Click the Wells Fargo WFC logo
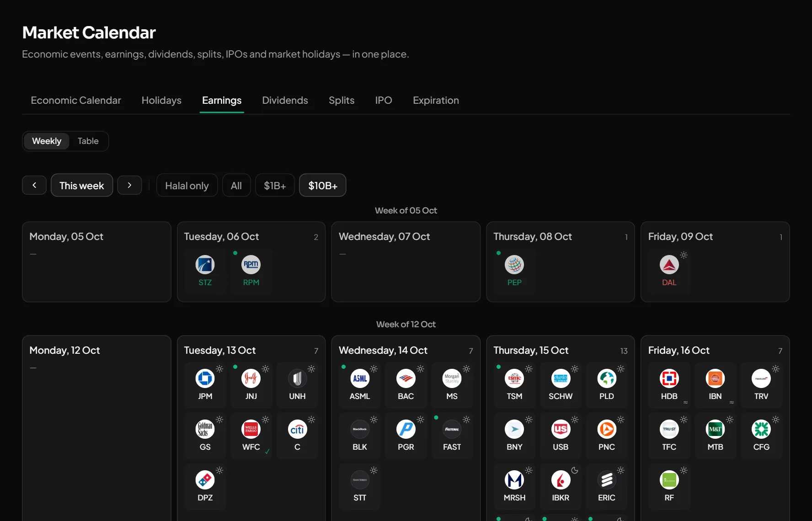The image size is (812, 521). (x=251, y=429)
